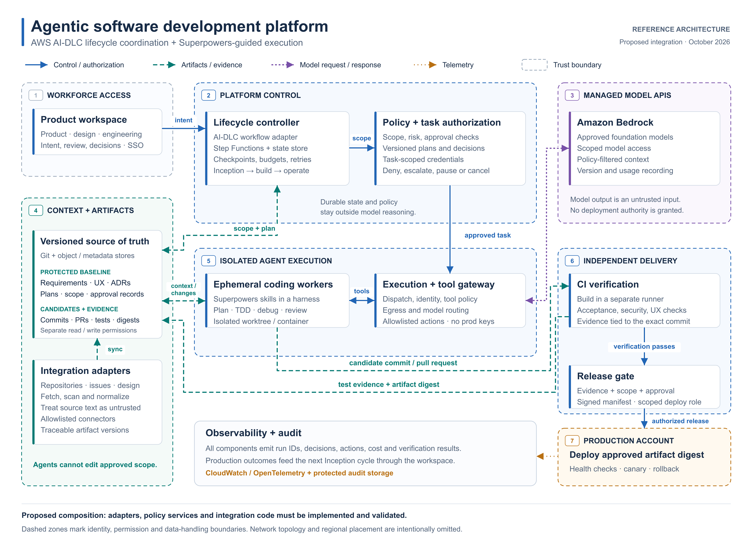Click the CloudWatch / OpenTelemetry audit storage line
This screenshot has width=756, height=547.
tap(299, 473)
